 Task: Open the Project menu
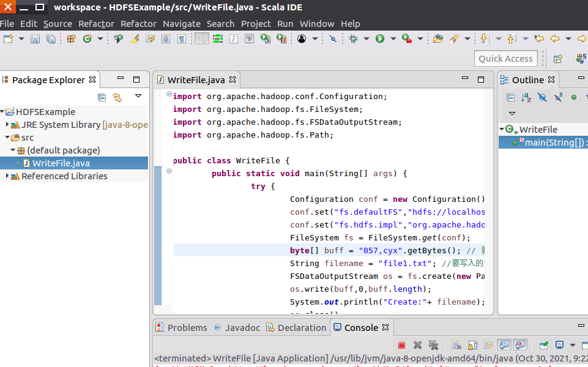pos(256,24)
